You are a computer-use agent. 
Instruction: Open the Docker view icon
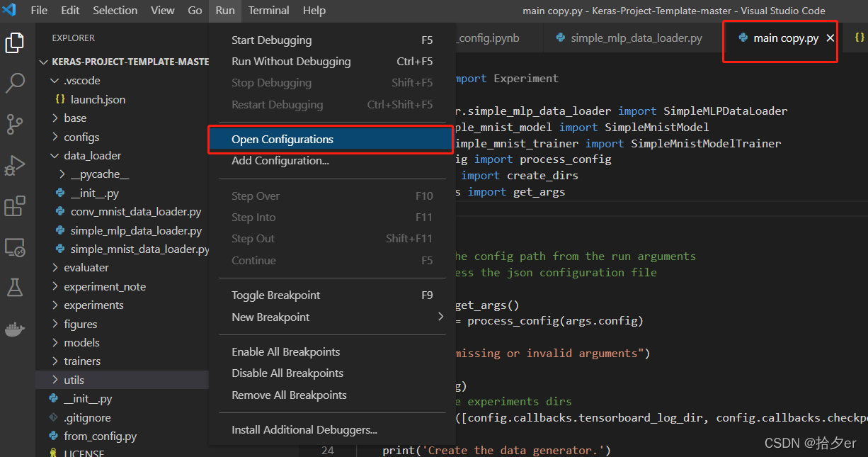pyautogui.click(x=15, y=329)
